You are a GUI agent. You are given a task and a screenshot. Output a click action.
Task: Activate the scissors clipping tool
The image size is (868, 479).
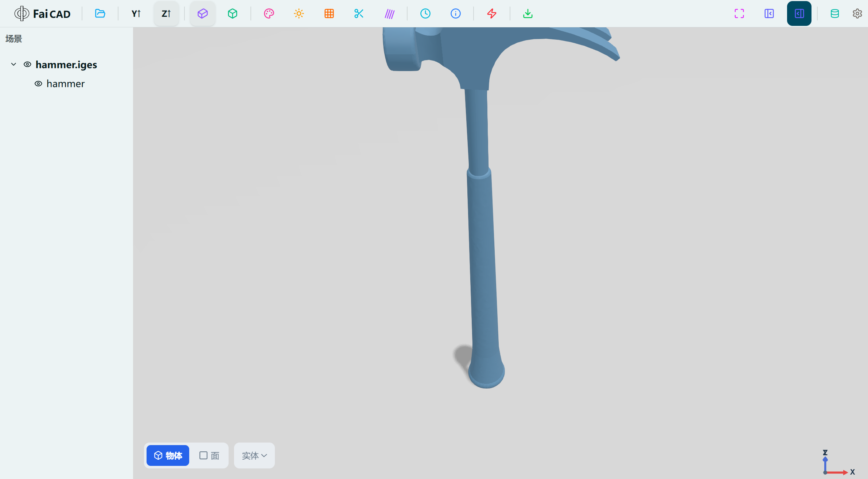coord(359,14)
